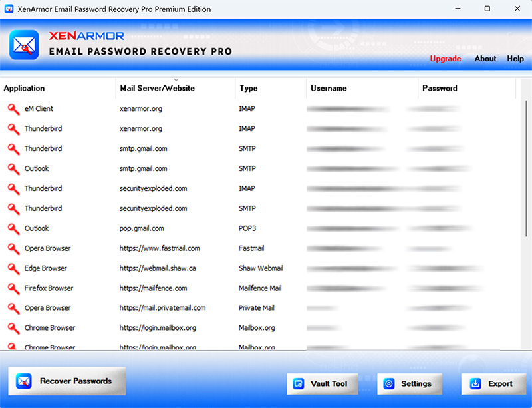This screenshot has height=408, width=532.
Task: Open the About menu
Action: [x=485, y=59]
